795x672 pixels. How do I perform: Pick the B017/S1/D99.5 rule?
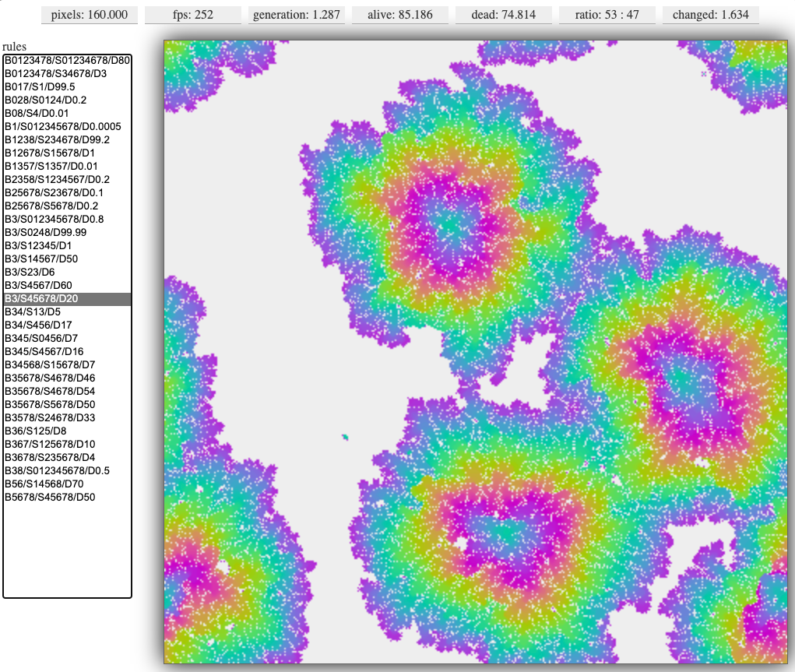pos(67,86)
